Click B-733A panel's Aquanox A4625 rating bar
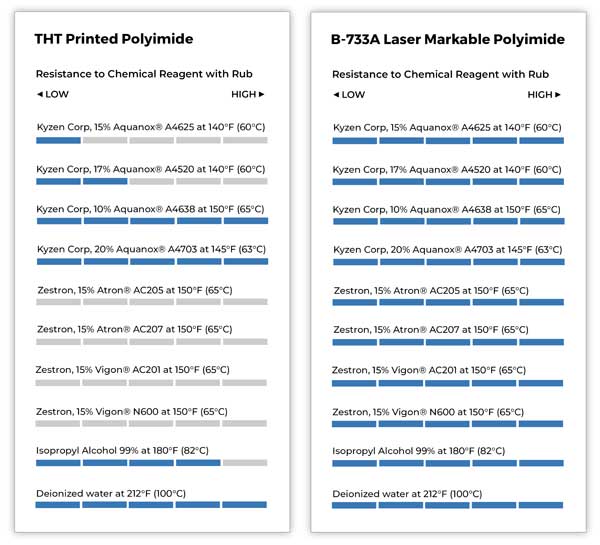This screenshot has width=600, height=545. point(448,140)
